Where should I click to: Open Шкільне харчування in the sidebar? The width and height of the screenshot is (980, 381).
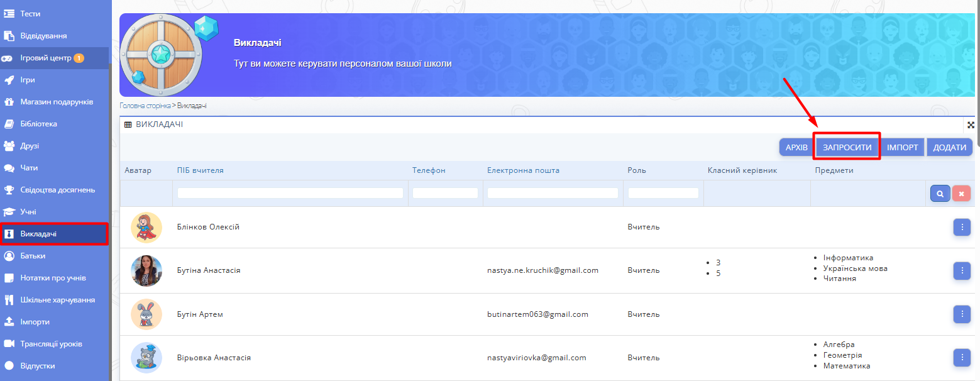(x=57, y=300)
